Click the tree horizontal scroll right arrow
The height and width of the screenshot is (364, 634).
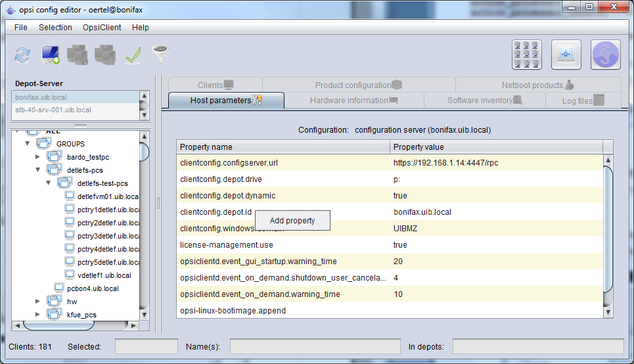tap(133, 325)
